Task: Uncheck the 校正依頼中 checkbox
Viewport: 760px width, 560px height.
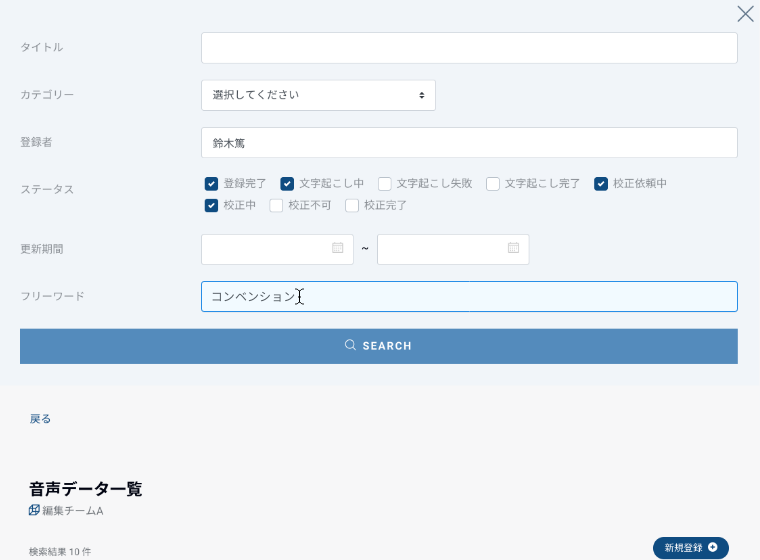Action: pyautogui.click(x=601, y=184)
